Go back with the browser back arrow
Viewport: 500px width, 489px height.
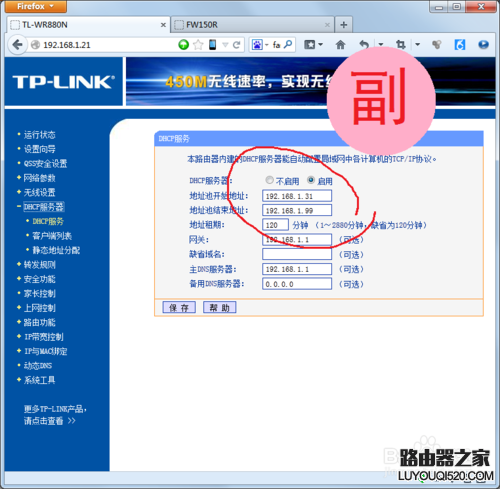(x=17, y=45)
